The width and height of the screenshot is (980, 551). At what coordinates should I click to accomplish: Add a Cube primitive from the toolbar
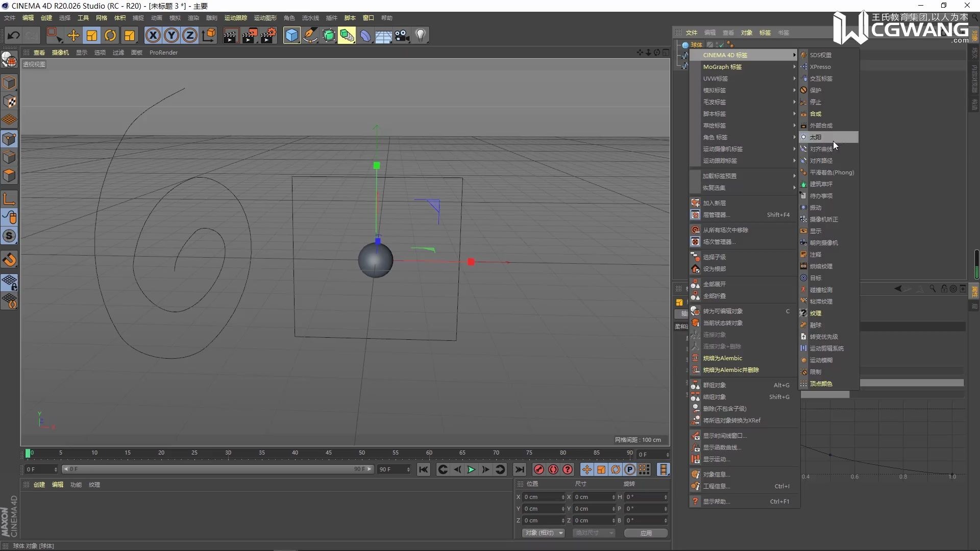click(291, 35)
